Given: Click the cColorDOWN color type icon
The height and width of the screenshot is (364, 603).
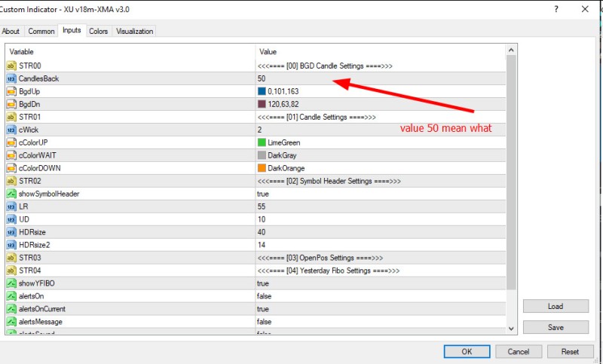Looking at the screenshot, I should [x=11, y=168].
